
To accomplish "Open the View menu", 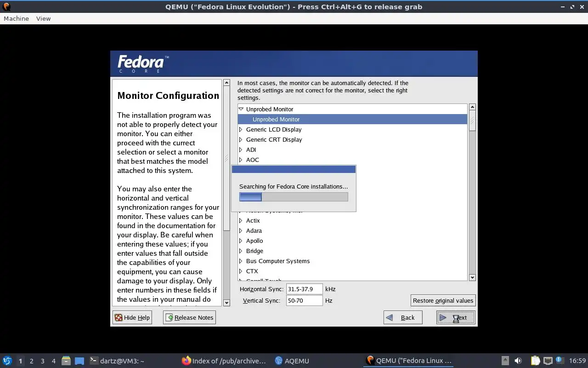I will point(43,18).
